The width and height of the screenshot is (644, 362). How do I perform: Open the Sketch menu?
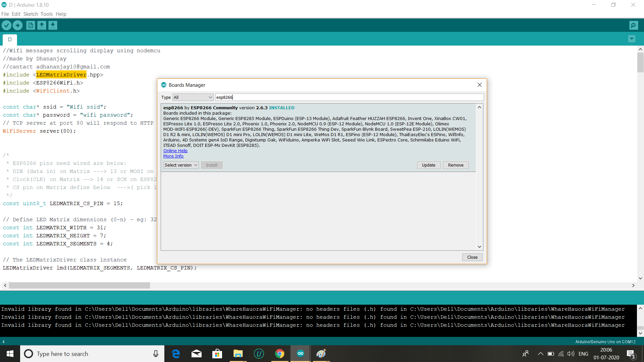(x=31, y=14)
